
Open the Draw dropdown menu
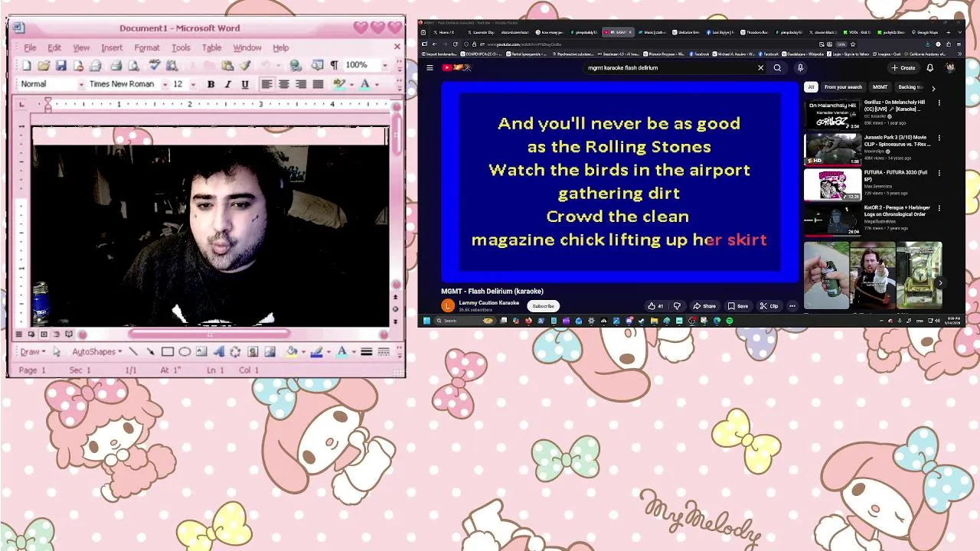point(33,352)
